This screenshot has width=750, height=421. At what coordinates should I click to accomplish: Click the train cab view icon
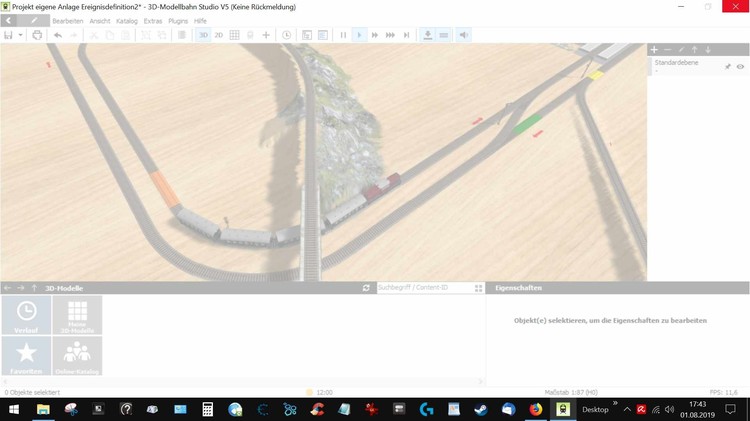pyautogui.click(x=250, y=35)
